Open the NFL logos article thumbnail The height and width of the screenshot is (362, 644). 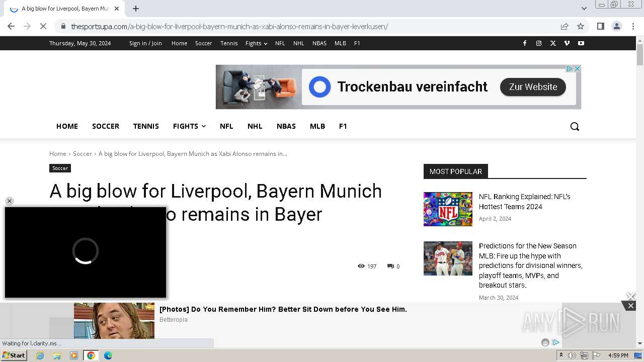pyautogui.click(x=448, y=209)
